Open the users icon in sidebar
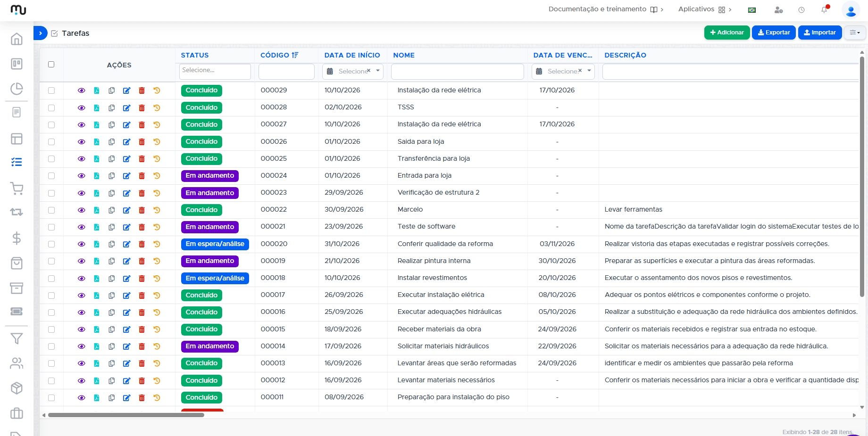This screenshot has height=436, width=868. [x=17, y=363]
